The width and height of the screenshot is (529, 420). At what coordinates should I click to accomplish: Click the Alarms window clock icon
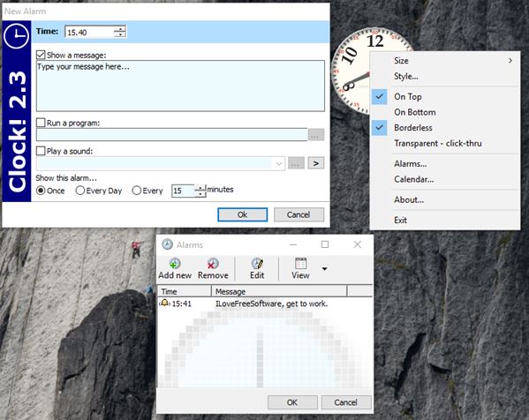point(167,244)
